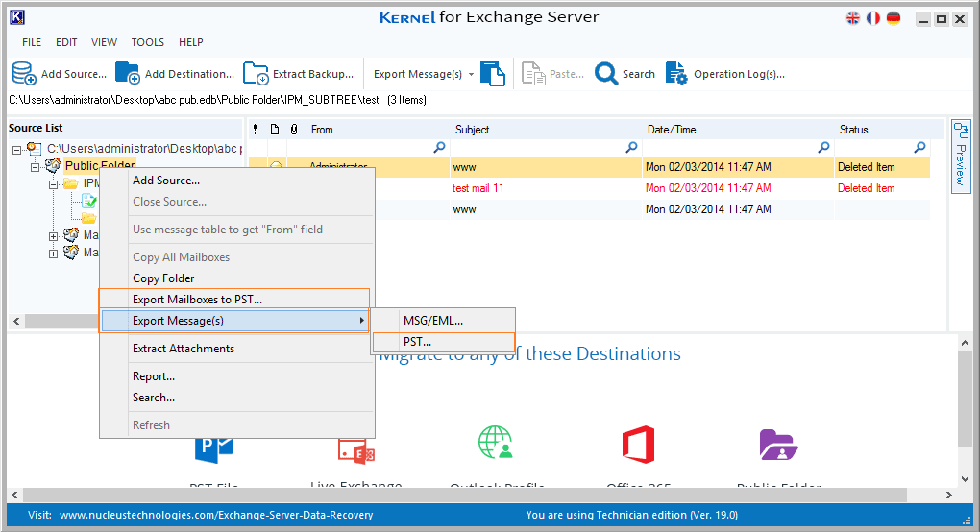Click the Kernel application logo icon
The height and width of the screenshot is (532, 980).
[x=17, y=17]
